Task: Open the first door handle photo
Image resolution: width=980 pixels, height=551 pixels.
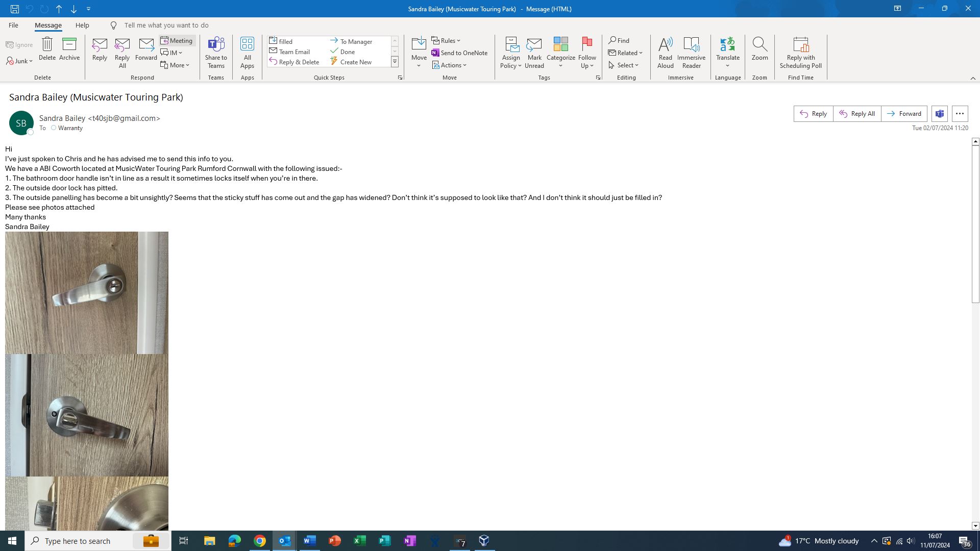Action: (87, 293)
